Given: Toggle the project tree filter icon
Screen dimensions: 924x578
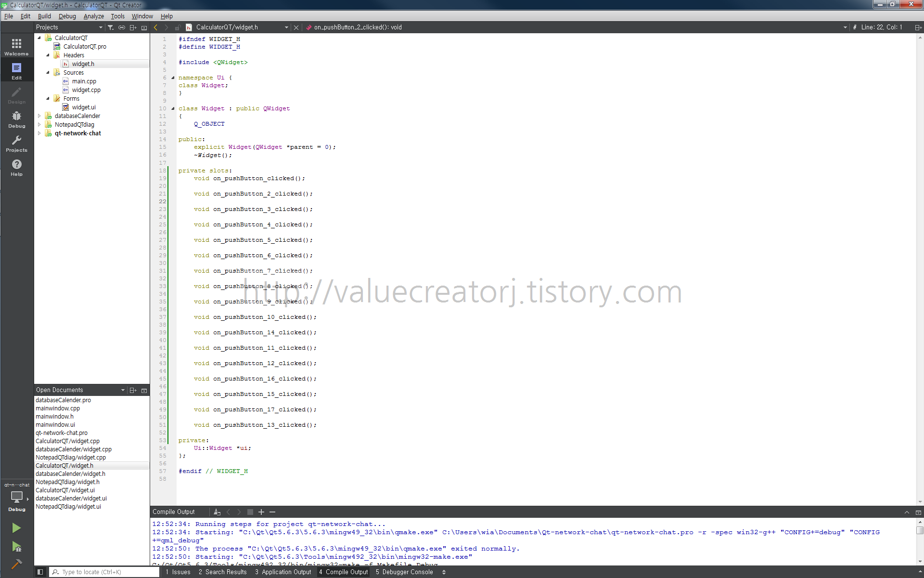Looking at the screenshot, I should coord(111,27).
